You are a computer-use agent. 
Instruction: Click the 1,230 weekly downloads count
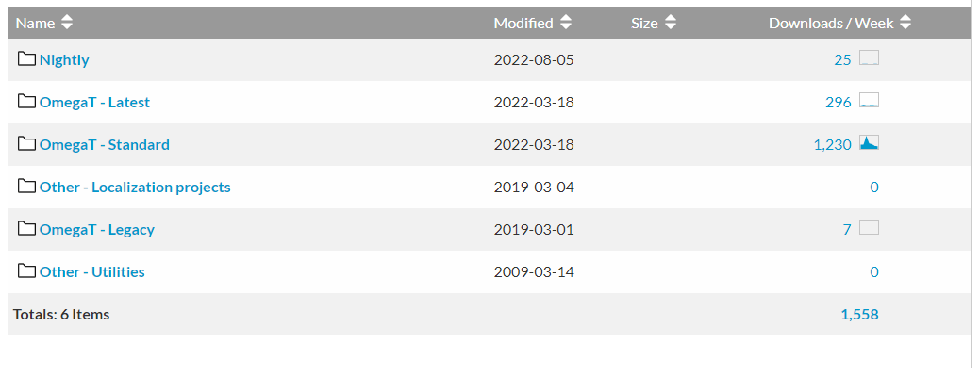[832, 145]
